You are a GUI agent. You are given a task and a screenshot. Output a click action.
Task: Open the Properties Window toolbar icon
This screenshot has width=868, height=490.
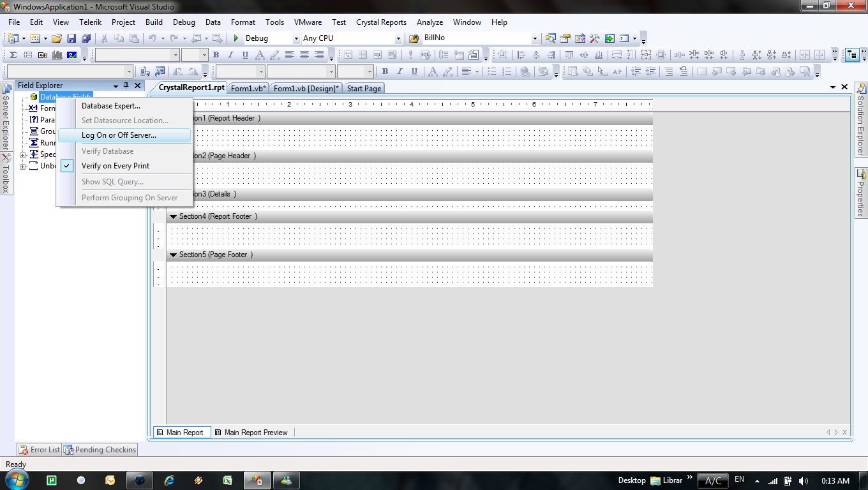pos(565,38)
